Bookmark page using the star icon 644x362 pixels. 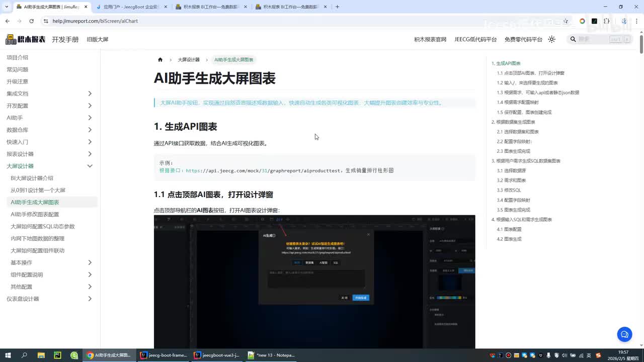point(566,21)
